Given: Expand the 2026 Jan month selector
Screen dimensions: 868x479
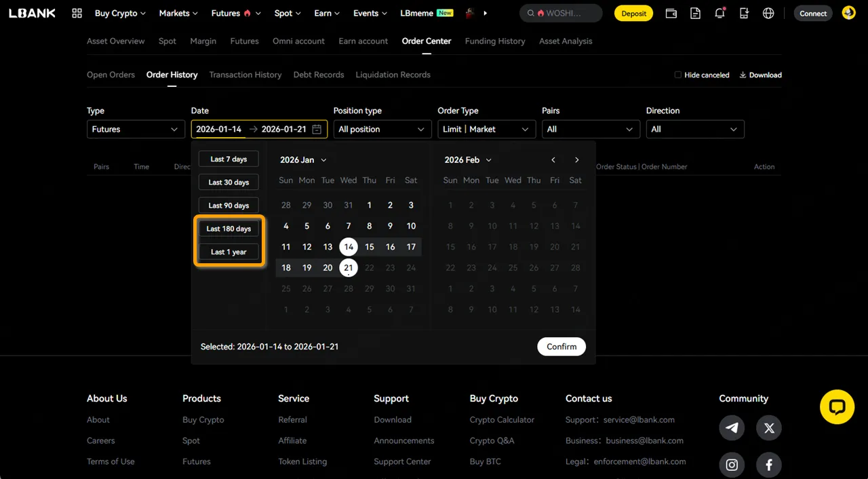Looking at the screenshot, I should tap(303, 160).
